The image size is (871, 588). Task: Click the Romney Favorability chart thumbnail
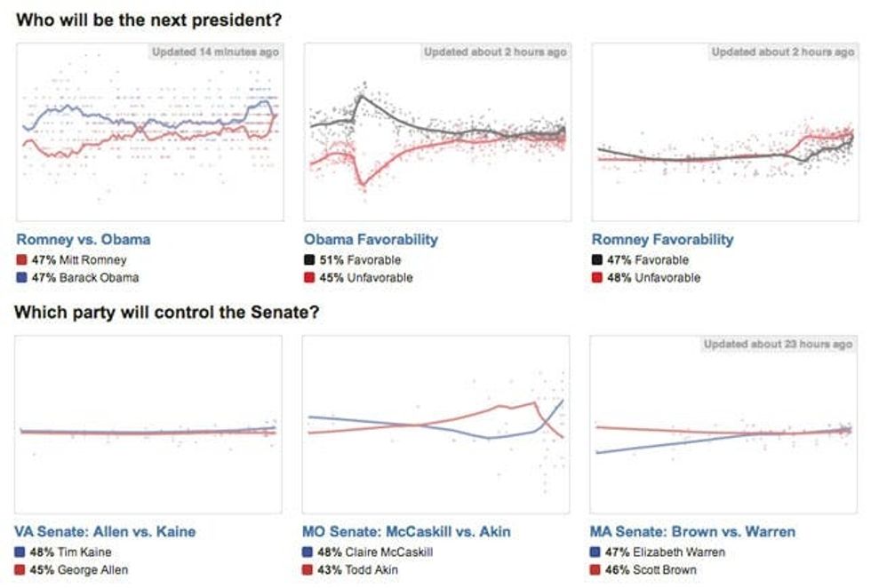tap(724, 131)
